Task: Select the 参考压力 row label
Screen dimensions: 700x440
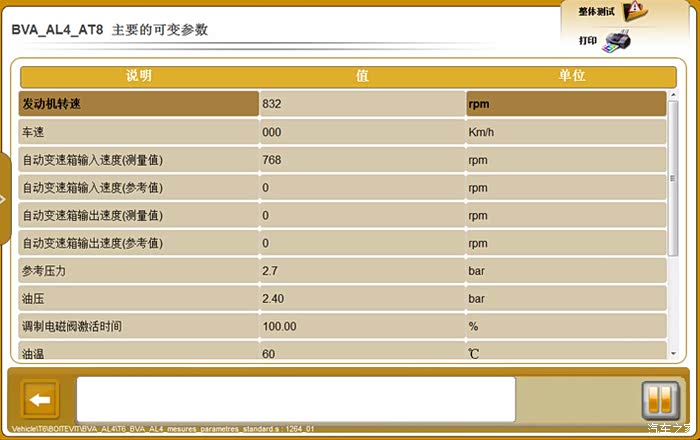Action: [44, 271]
